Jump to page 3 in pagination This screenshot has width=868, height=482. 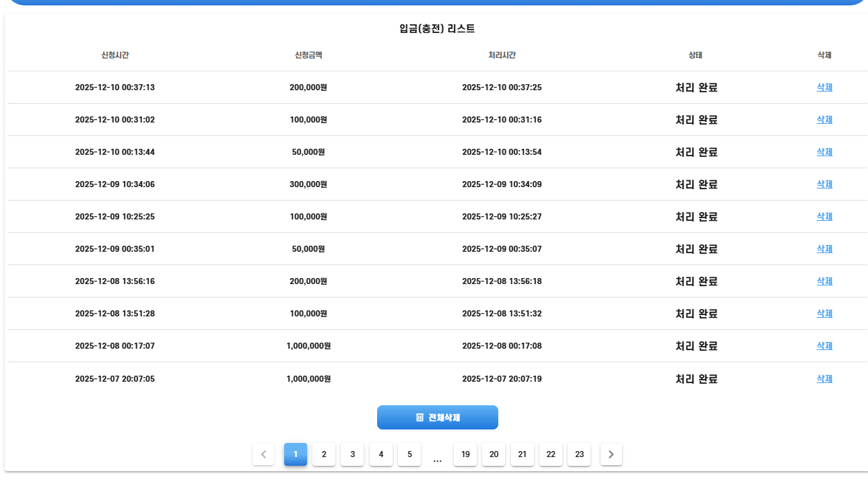352,454
